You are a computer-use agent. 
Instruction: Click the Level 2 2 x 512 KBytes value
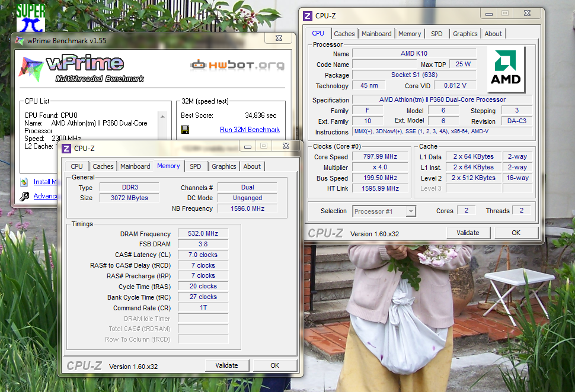pos(474,178)
